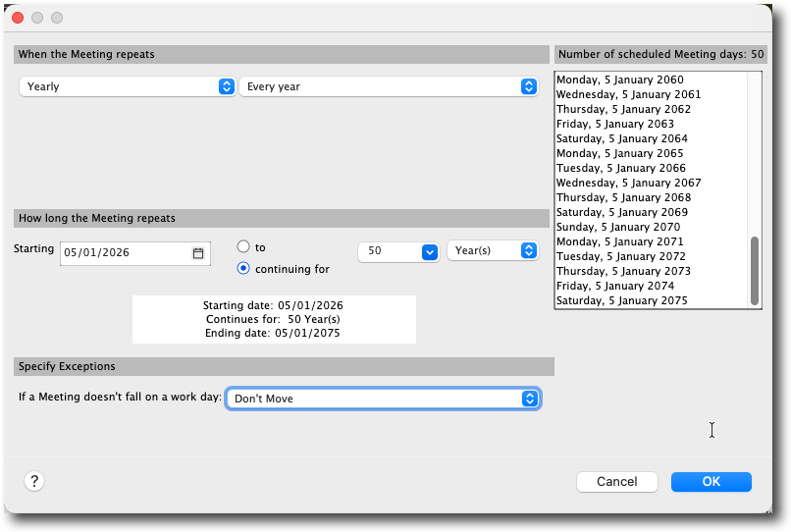
Task: Select Saturday, 5 January 2075 entry
Action: [x=621, y=300]
